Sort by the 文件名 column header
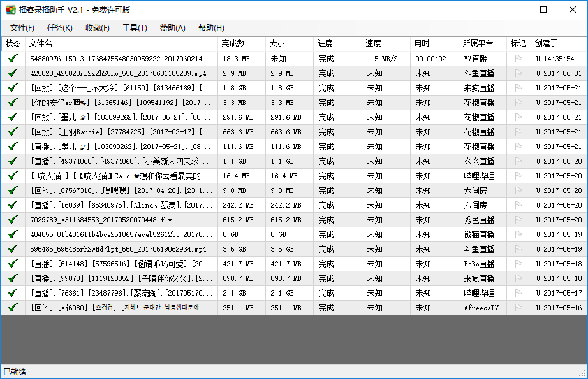 [121, 44]
